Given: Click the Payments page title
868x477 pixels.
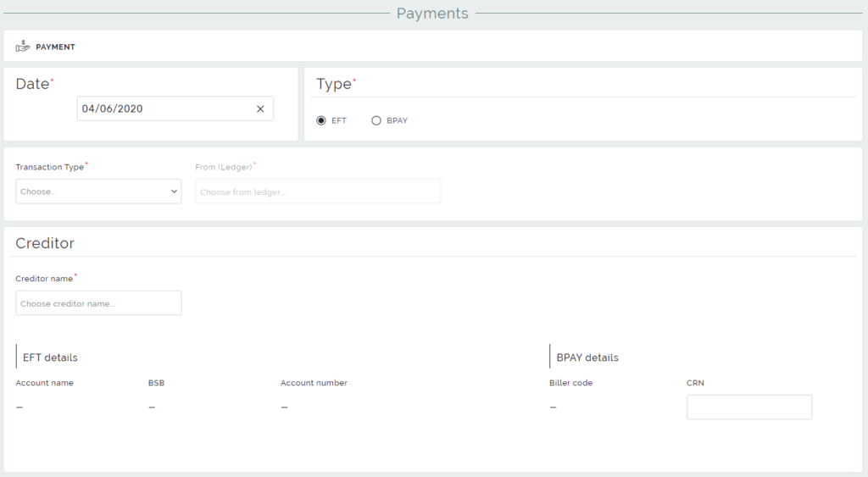Looking at the screenshot, I should tap(432, 14).
